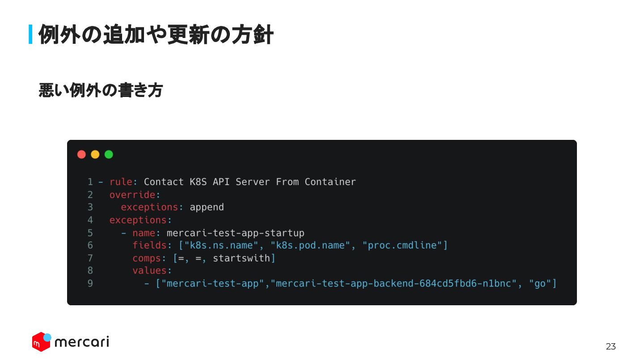Click the blue accent bar beside the title
Screen dimensions: 644x362
click(x=31, y=34)
